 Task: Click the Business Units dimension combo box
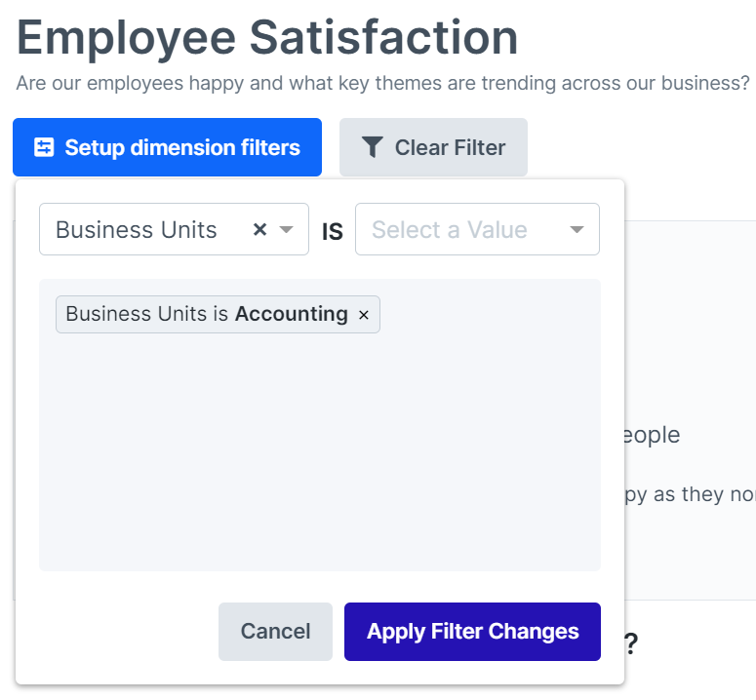(x=137, y=230)
